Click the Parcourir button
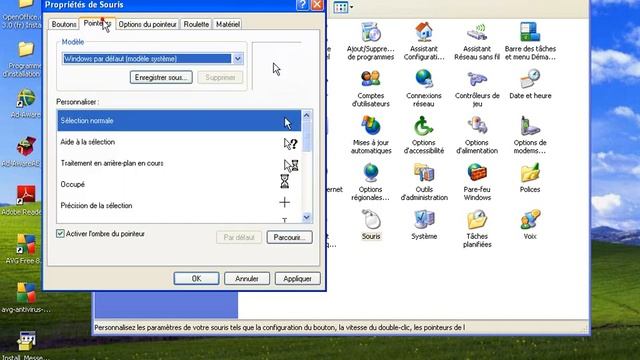Viewport: 640px width, 360px height. [289, 237]
